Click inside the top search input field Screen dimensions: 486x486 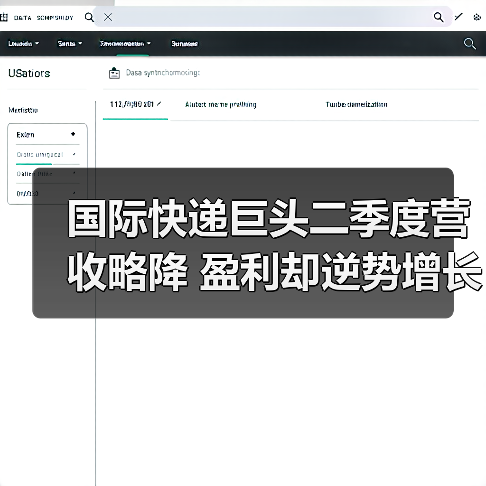[272, 17]
